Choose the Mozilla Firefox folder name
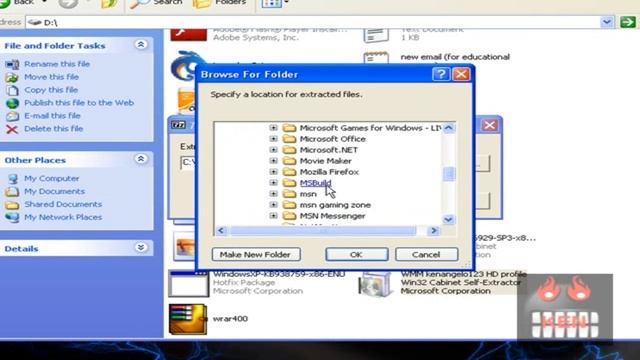Screen dimensions: 640x360 click(x=329, y=172)
